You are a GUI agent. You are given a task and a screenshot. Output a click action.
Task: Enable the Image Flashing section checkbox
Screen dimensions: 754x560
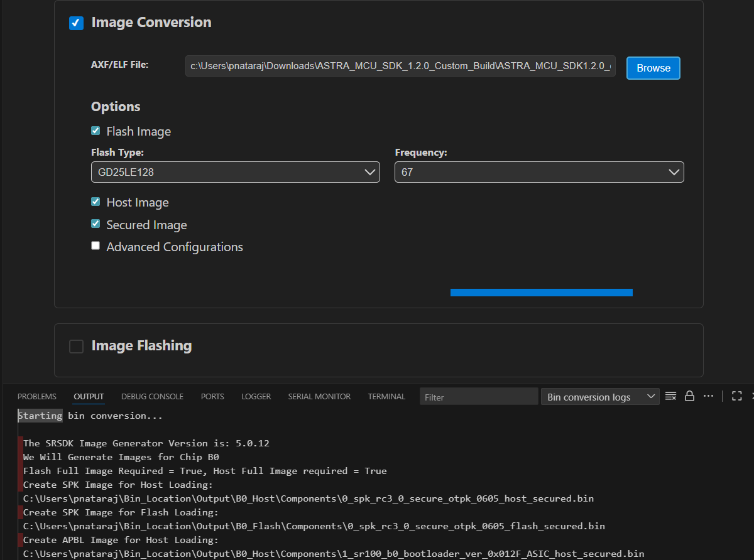76,347
